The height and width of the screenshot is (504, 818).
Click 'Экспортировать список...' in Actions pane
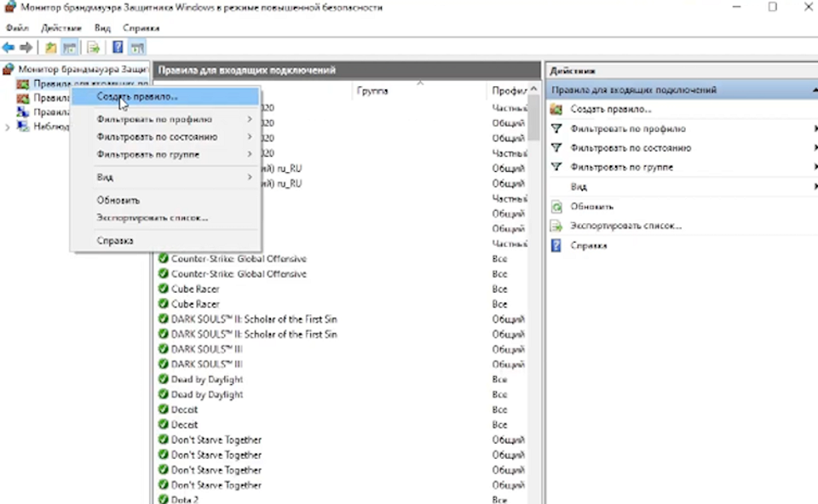(625, 226)
